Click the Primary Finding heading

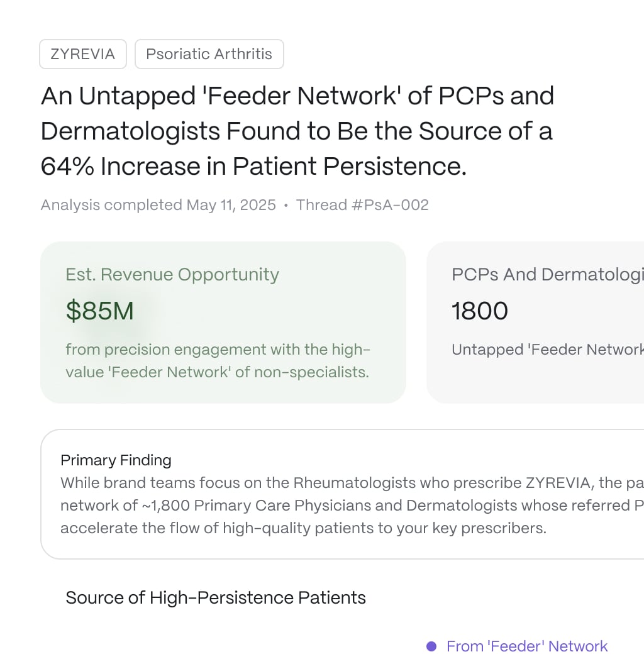coord(116,460)
